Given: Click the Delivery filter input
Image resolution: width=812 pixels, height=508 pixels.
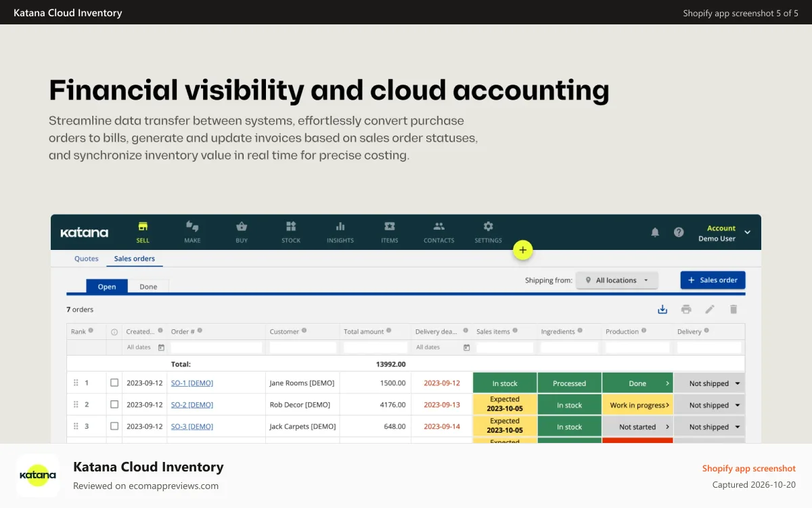Looking at the screenshot, I should tap(709, 347).
